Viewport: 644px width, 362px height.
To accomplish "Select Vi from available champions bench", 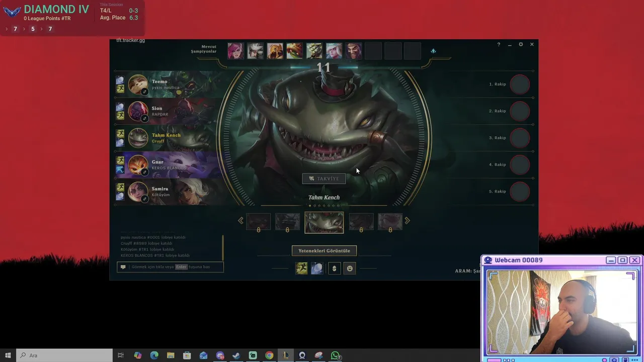I will coord(235,51).
